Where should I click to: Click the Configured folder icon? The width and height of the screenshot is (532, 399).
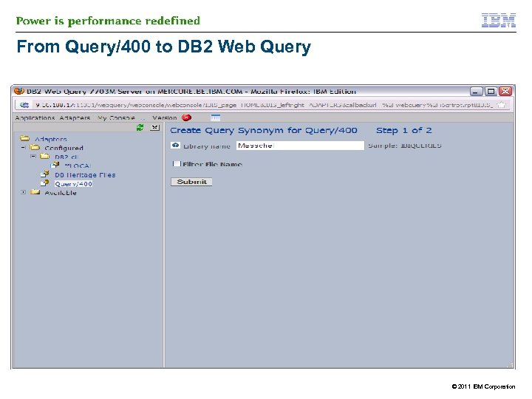(35, 147)
